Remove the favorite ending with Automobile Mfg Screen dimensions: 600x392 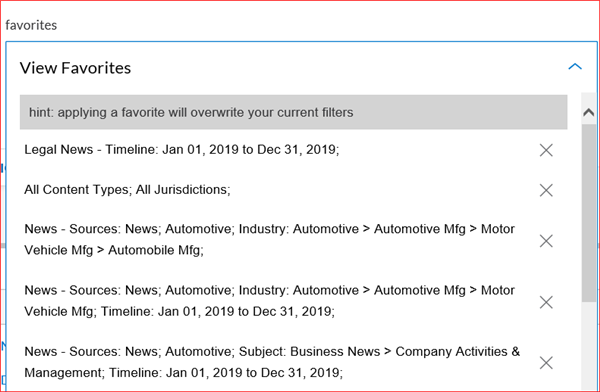click(546, 241)
